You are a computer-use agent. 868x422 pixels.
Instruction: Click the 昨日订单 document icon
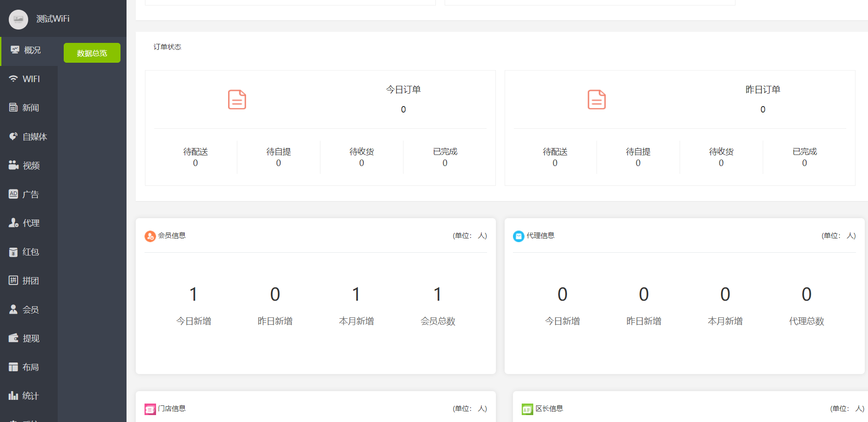pos(597,100)
